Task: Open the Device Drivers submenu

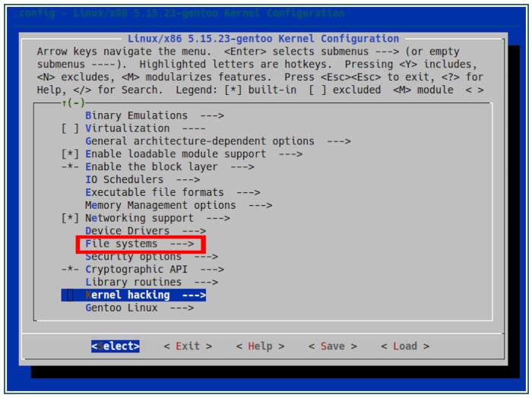Action: (x=146, y=231)
